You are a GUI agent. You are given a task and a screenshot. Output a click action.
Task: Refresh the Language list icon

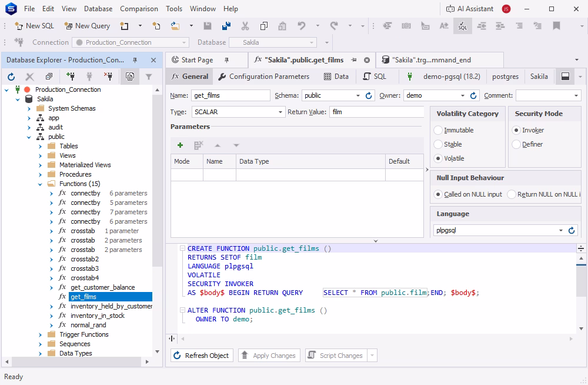click(572, 230)
